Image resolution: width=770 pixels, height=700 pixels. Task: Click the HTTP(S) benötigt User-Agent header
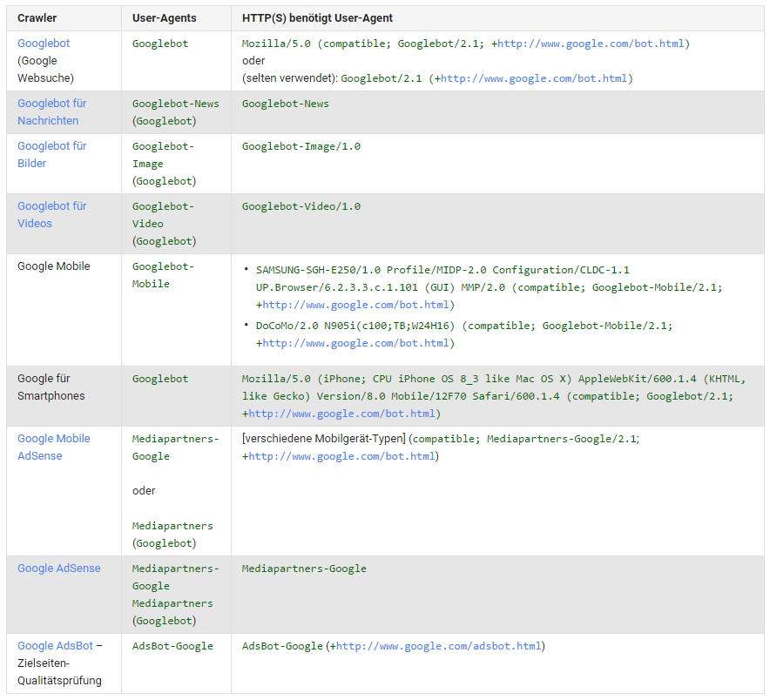pos(317,18)
